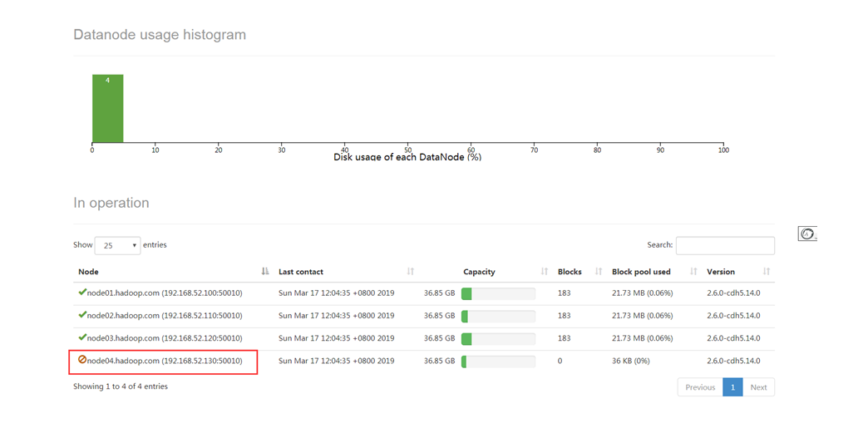Click the green histogram bar labeled 4
The width and height of the screenshot is (868, 428).
107,108
